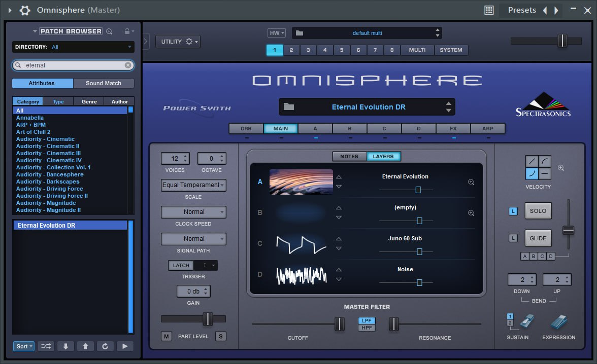Click the GLIDE button
Image resolution: width=597 pixels, height=364 pixels.
point(538,238)
